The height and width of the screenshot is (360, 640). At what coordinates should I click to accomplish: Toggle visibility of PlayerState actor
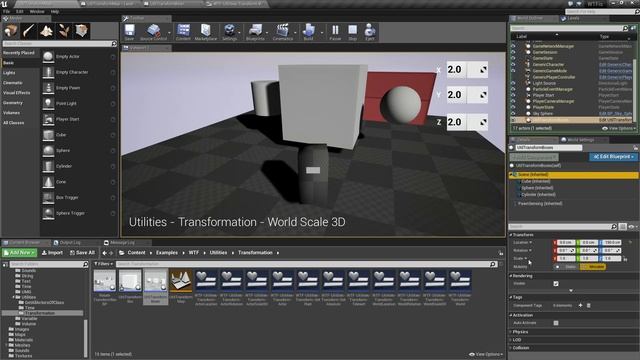click(x=513, y=107)
